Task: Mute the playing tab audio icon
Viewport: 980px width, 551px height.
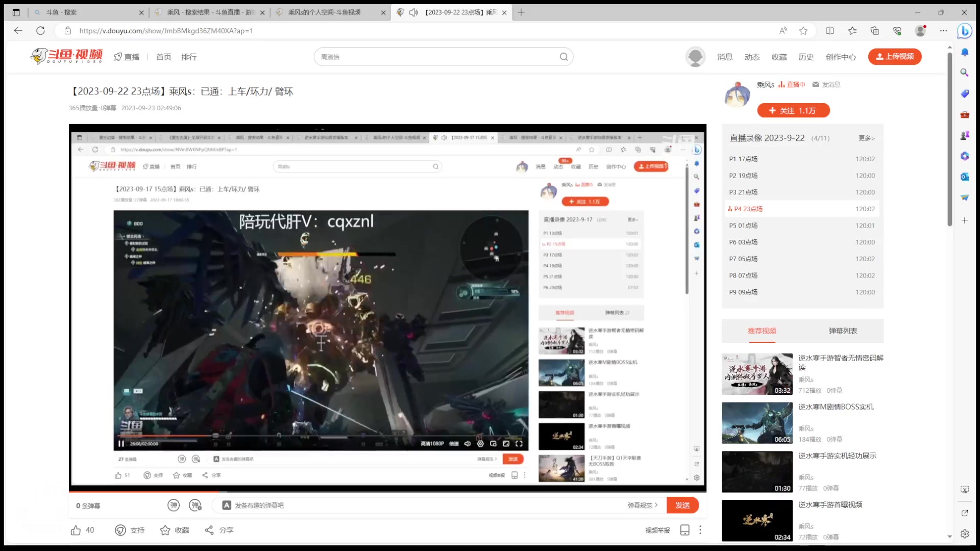Action: pyautogui.click(x=413, y=12)
